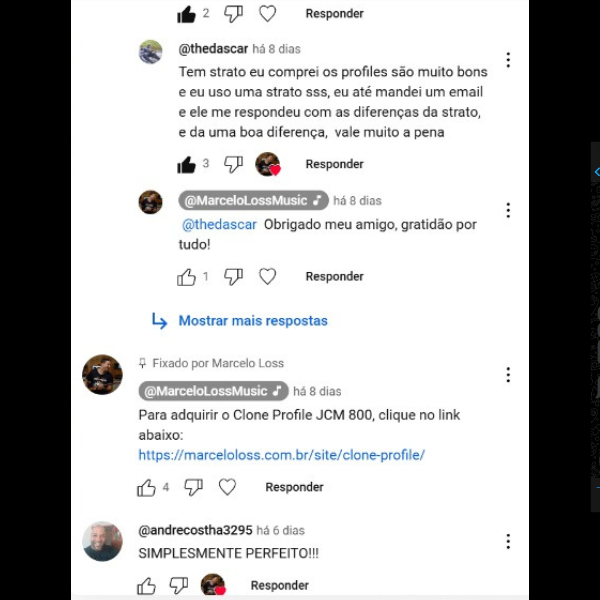The height and width of the screenshot is (600, 600).
Task: Like the pinned Clone Profile JCM 800 comment
Action: point(147,488)
